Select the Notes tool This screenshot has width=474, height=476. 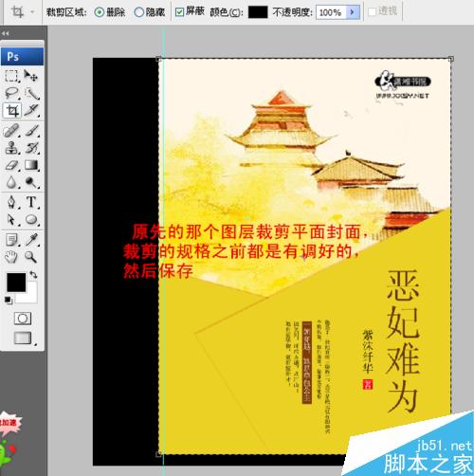[11, 240]
